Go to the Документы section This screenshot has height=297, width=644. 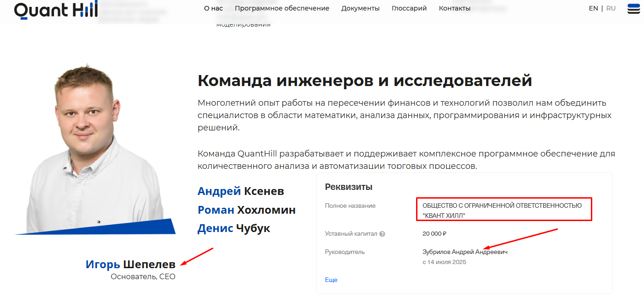pos(360,8)
